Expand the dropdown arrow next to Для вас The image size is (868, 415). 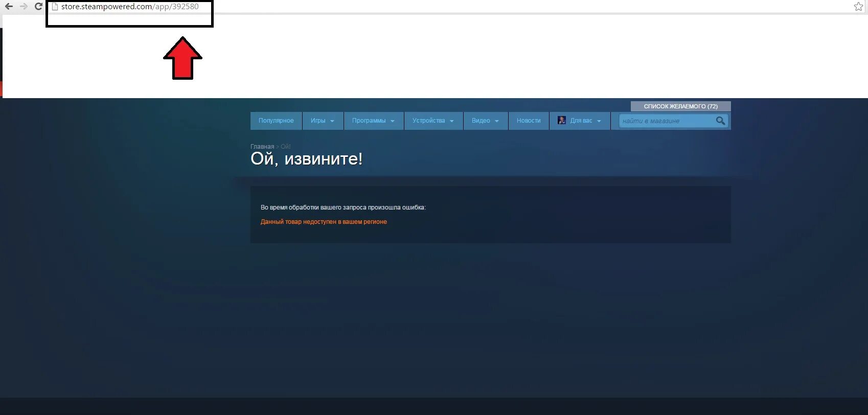[599, 121]
